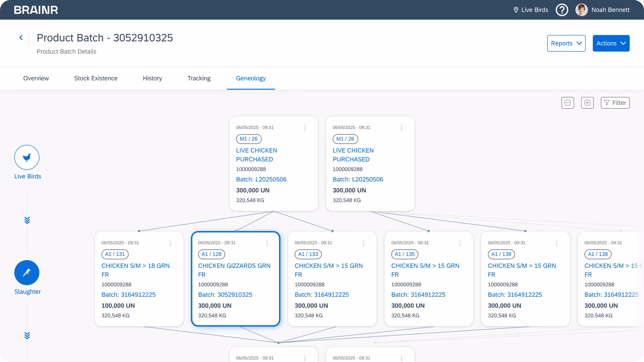This screenshot has width=644, height=362.
Task: Open the help question mark icon
Action: pyautogui.click(x=562, y=10)
